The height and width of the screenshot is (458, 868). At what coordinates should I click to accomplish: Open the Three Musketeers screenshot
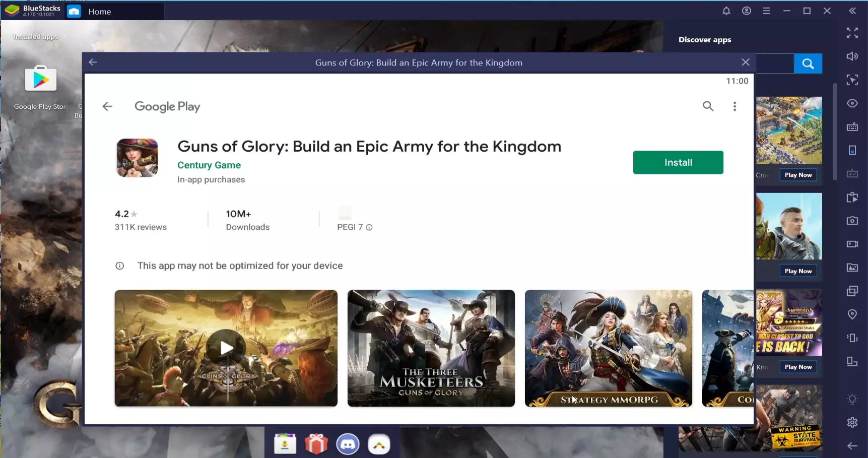click(431, 348)
